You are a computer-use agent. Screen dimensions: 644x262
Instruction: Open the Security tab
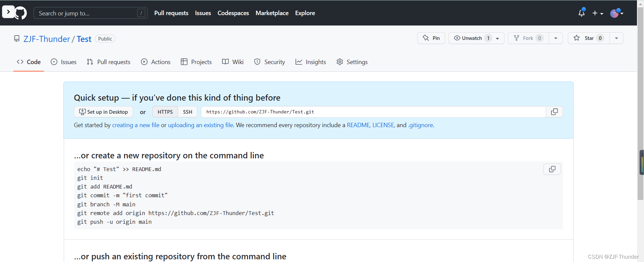click(270, 62)
